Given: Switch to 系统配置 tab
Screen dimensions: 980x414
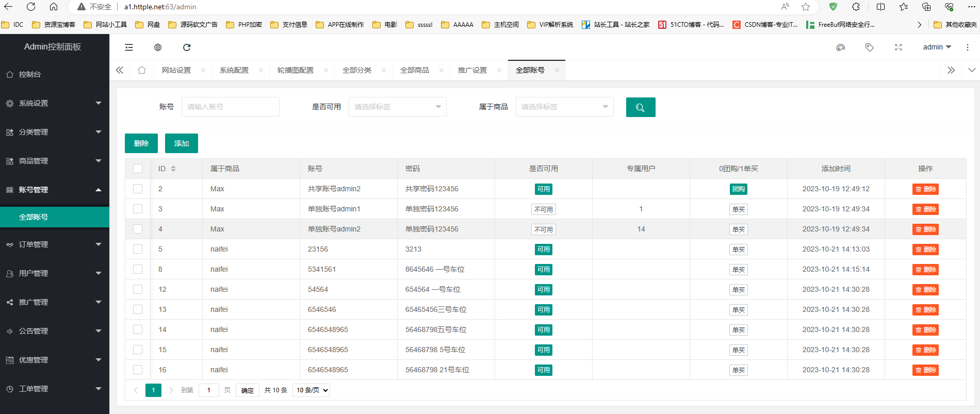Looking at the screenshot, I should 234,70.
